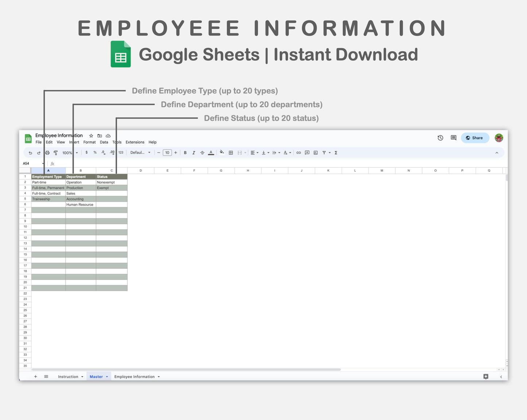Viewport: 527px width, 420px height.
Task: Toggle bold formatting
Action: click(x=185, y=153)
